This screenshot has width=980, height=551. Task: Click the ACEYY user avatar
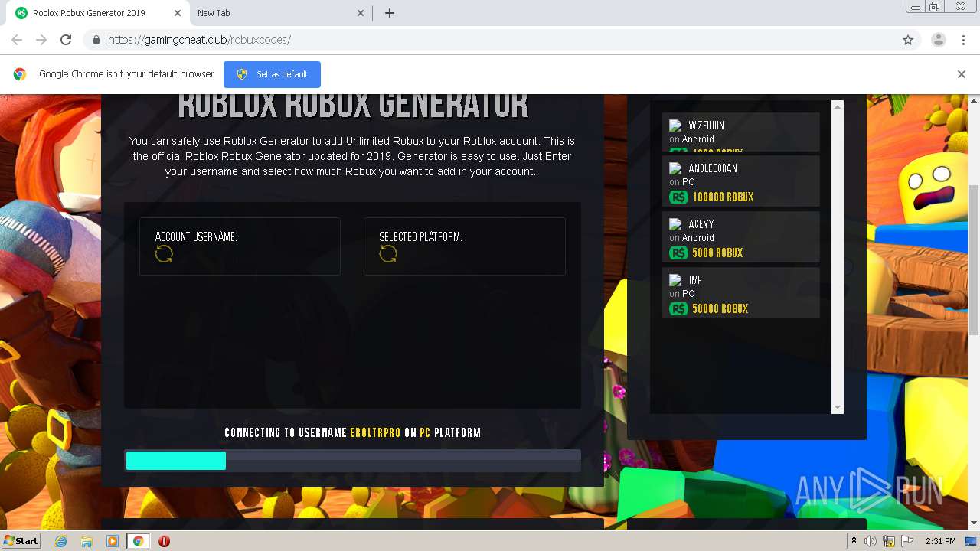676,224
